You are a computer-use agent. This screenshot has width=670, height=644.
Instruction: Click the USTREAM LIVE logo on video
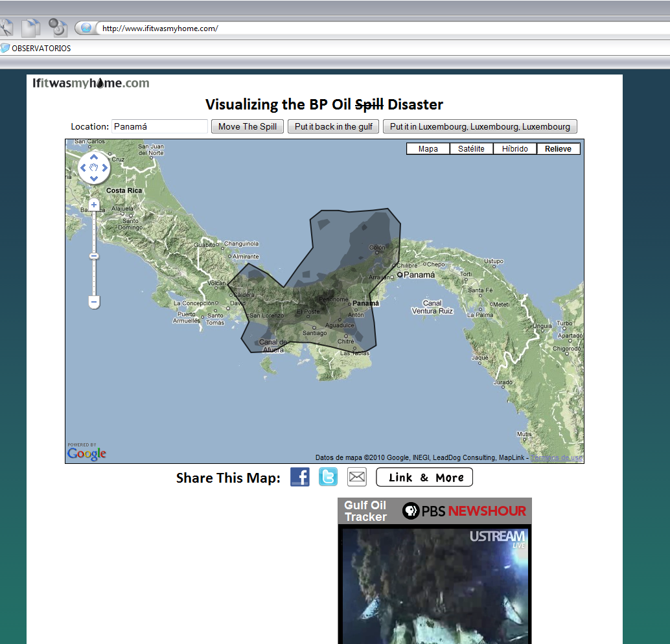(x=498, y=538)
